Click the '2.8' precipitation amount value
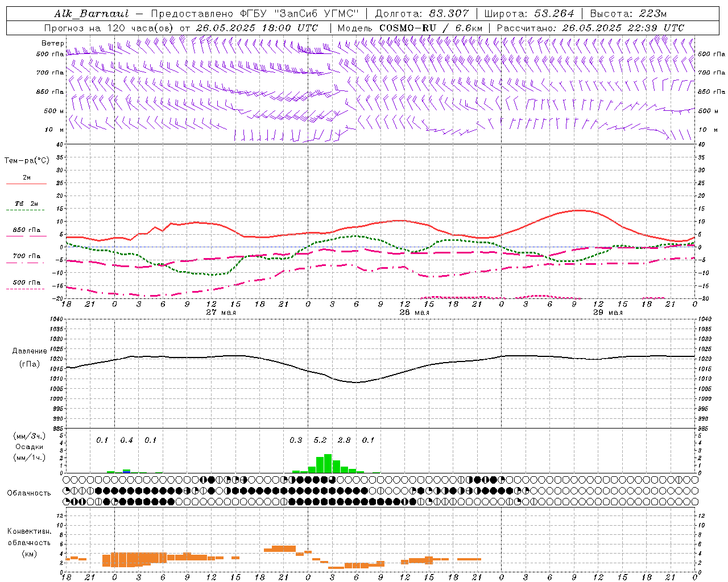 coord(344,440)
